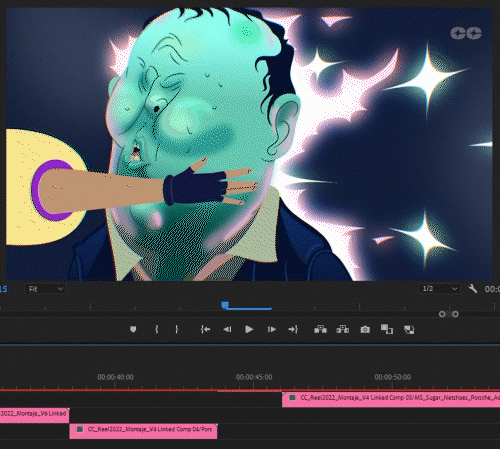Click the Comparison View button
The width and height of the screenshot is (500, 449).
tap(387, 329)
